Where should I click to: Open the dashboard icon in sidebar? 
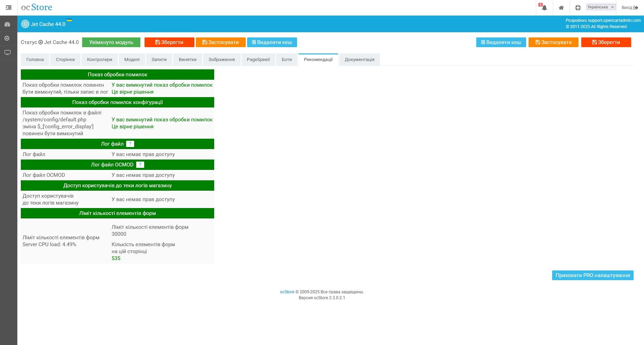7,24
